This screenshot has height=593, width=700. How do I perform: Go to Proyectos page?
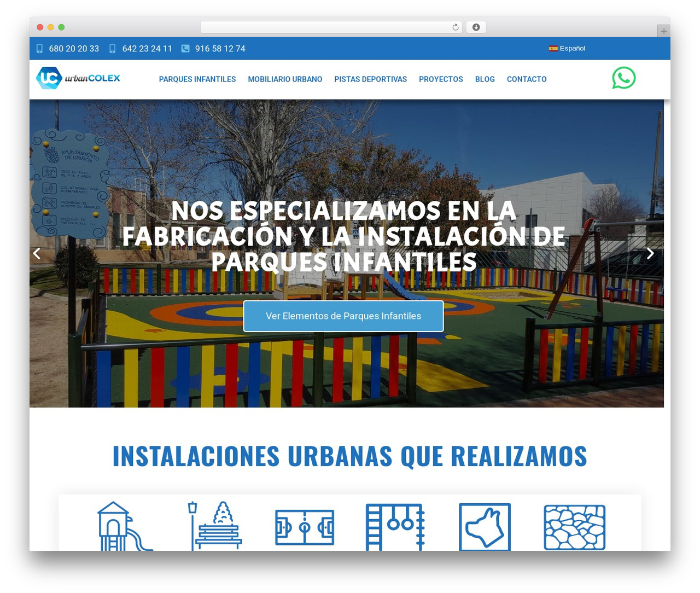coord(441,79)
